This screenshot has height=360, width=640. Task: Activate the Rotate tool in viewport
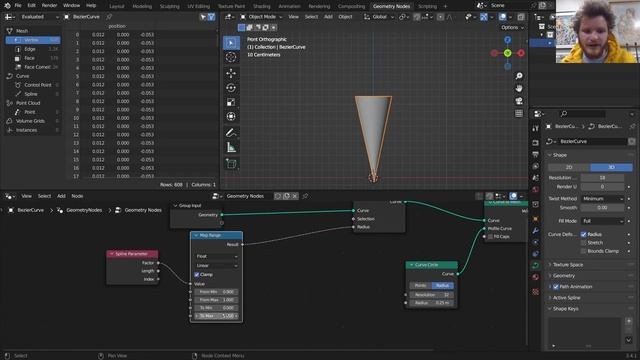(231, 88)
